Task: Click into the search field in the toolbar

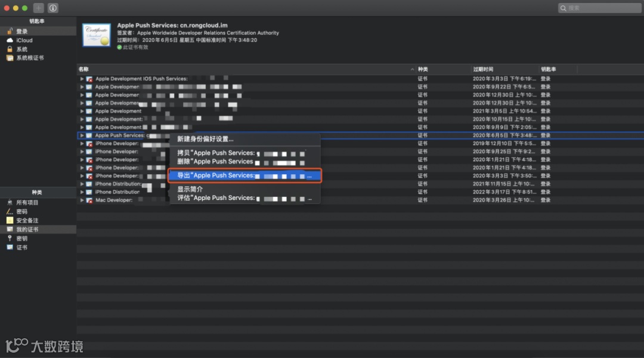Action: tap(599, 8)
